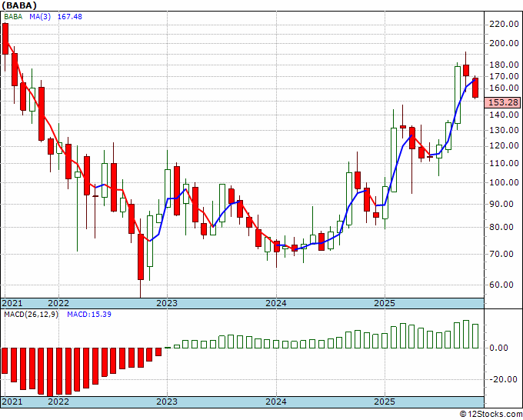Click the last green MACD histogram bar

coord(475,336)
